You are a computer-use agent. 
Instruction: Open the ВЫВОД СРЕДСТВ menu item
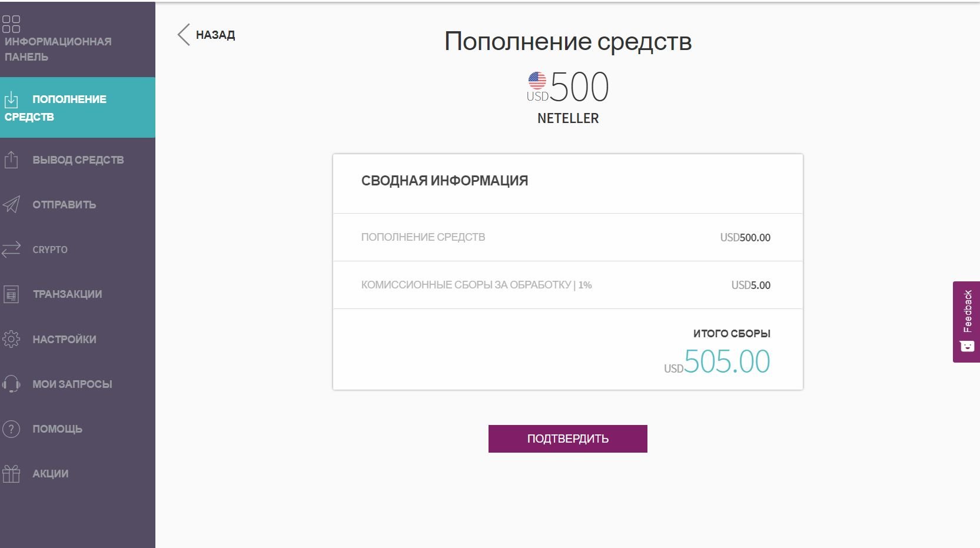click(78, 160)
